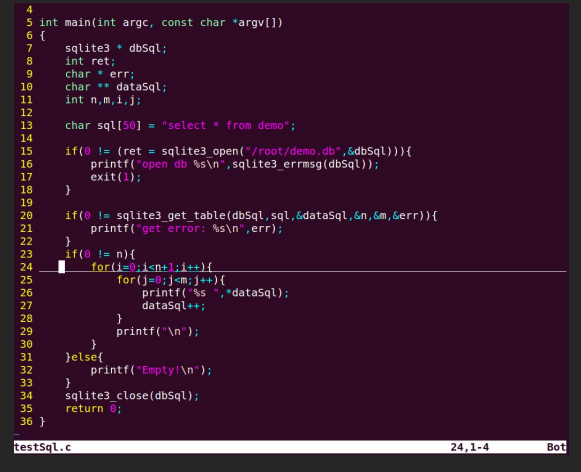This screenshot has width=581, height=472.
Task: Click the opening brace on line 6
Action: pos(43,36)
